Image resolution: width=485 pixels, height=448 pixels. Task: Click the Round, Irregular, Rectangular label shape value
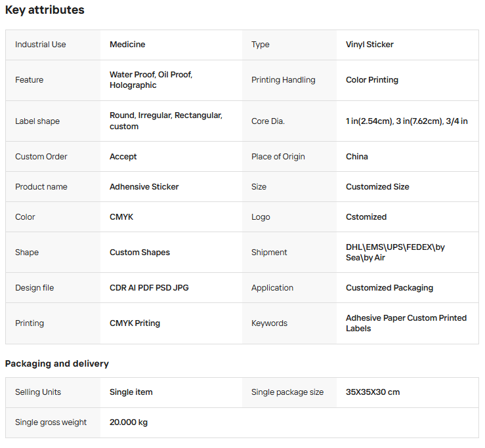(165, 121)
